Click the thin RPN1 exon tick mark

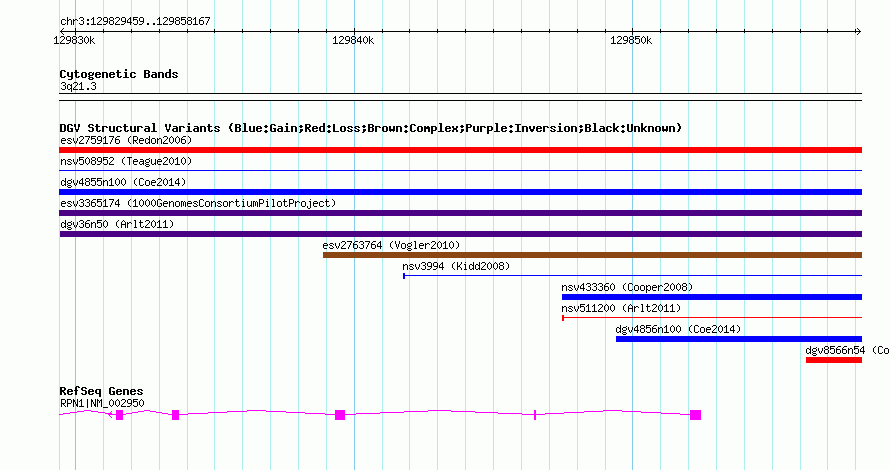pos(535,415)
